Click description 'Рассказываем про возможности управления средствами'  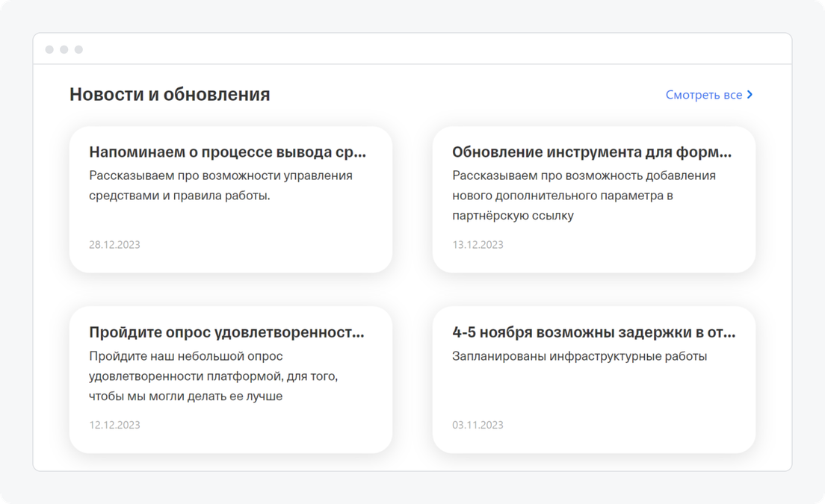(x=220, y=185)
